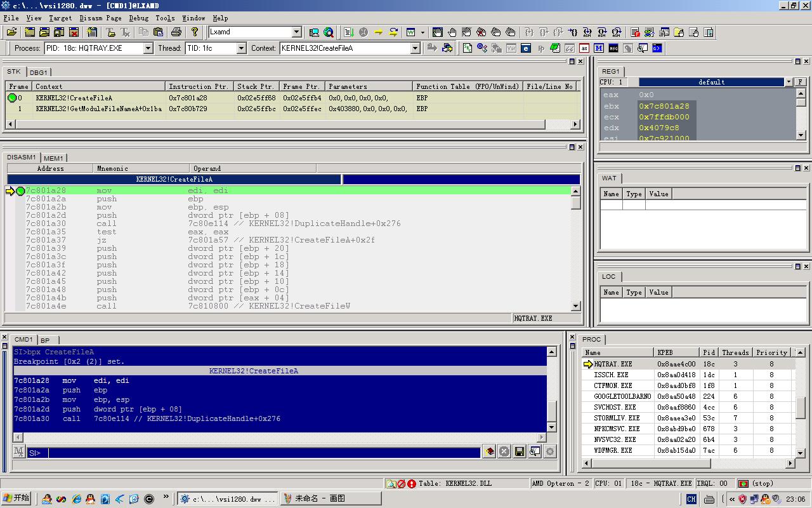The height and width of the screenshot is (508, 812).
Task: Click the Threads column header in PROC
Action: pyautogui.click(x=735, y=352)
